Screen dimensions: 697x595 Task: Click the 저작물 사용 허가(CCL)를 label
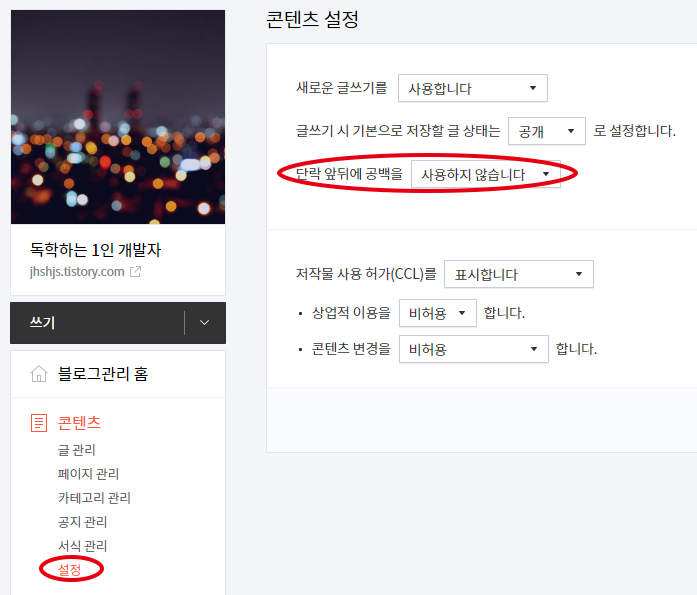point(366,274)
